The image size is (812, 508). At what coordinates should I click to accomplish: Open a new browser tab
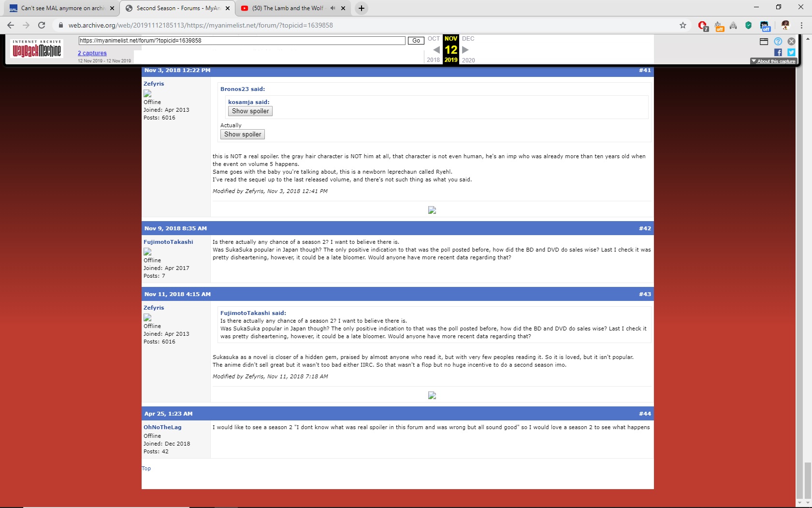(361, 8)
